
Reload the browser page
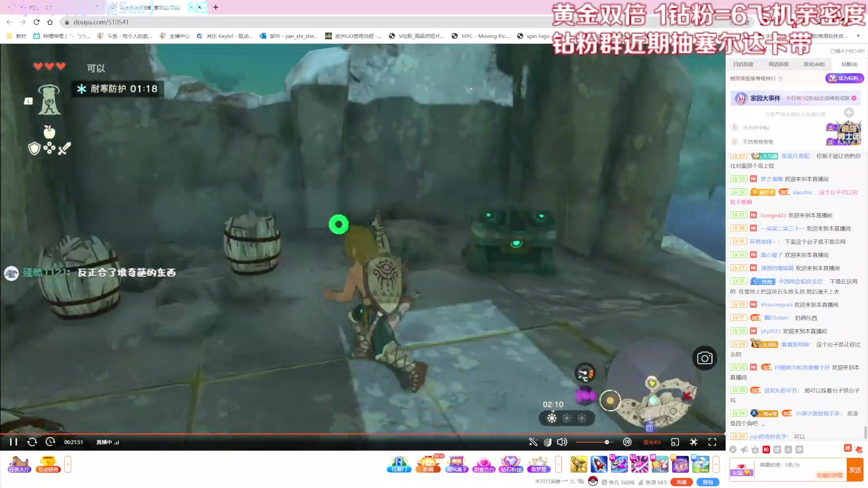click(37, 22)
